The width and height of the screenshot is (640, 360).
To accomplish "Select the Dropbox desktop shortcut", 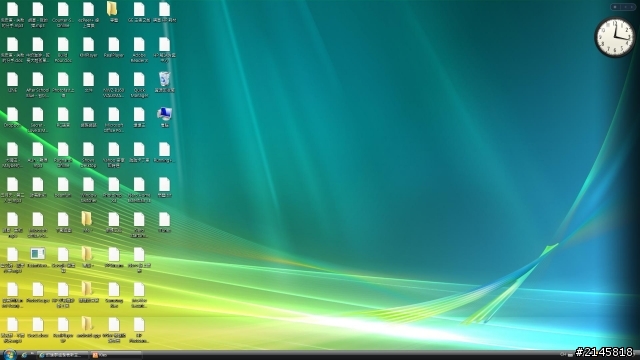I will click(12, 118).
